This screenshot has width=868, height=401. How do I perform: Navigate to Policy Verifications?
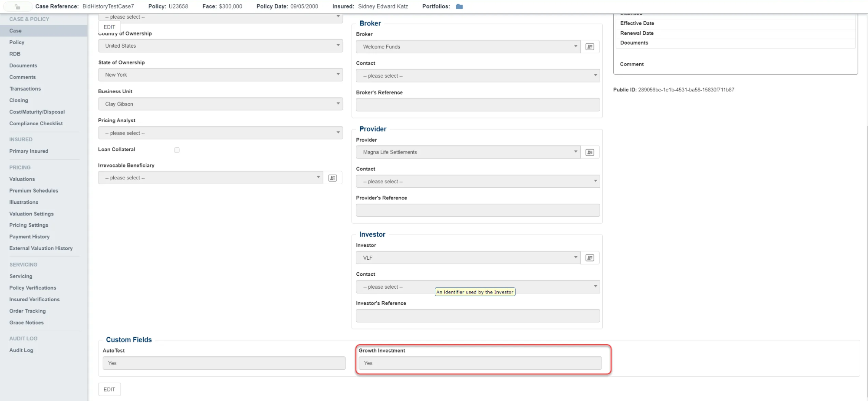click(33, 288)
